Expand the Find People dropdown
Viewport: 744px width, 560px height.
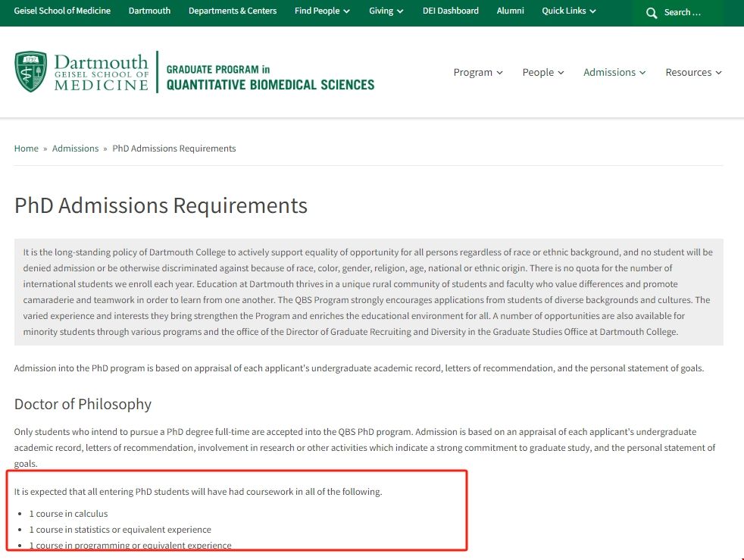[322, 11]
